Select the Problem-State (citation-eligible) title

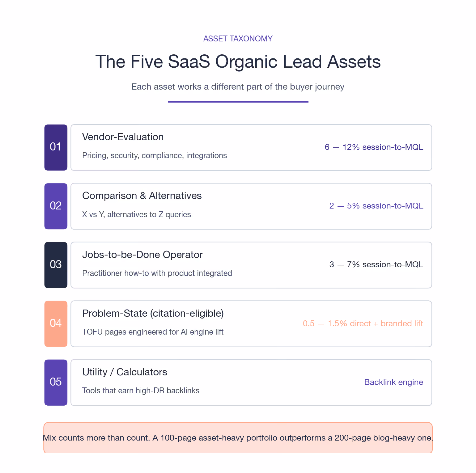[x=153, y=313]
